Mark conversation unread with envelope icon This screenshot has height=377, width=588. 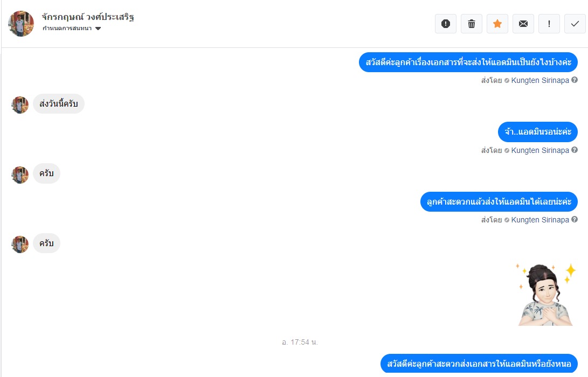523,24
